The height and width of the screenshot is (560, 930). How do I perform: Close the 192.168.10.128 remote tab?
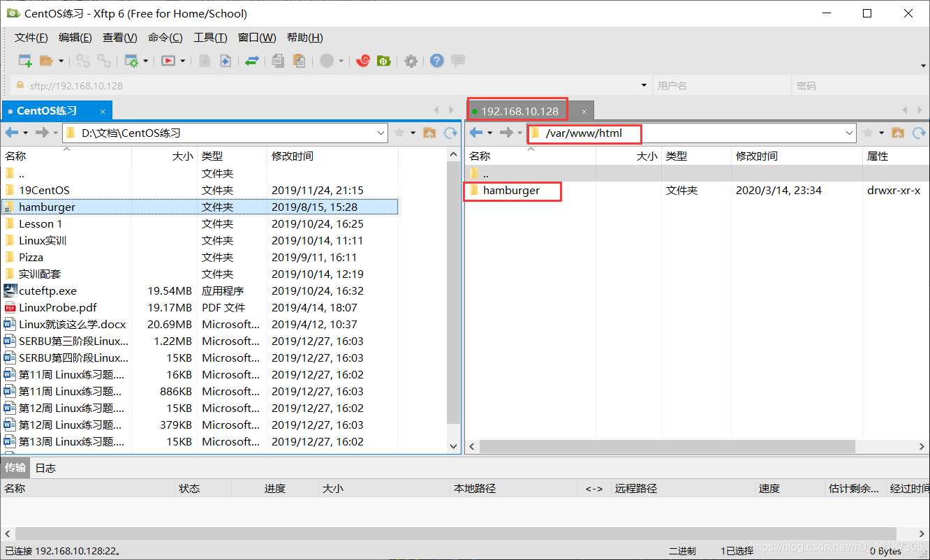(584, 111)
